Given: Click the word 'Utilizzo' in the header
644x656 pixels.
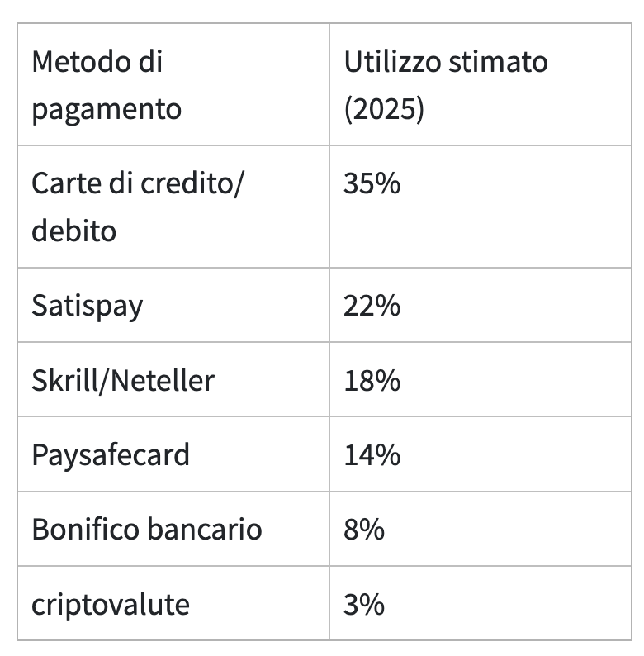Looking at the screenshot, I should 392,61.
